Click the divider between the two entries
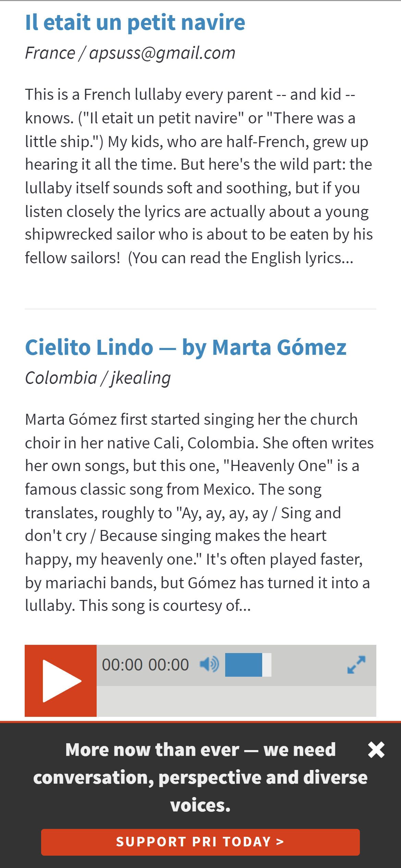Viewport: 401px width, 868px height. click(200, 309)
